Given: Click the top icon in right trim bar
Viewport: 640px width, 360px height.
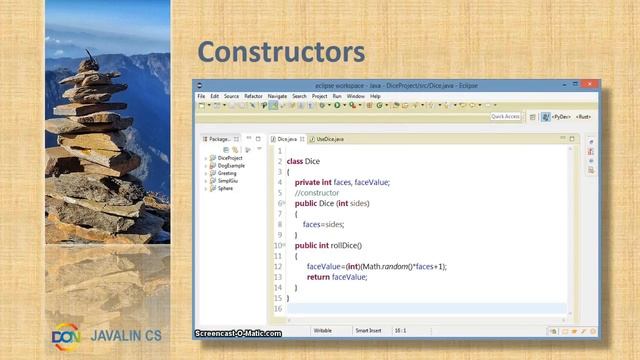Looking at the screenshot, I should 591,142.
